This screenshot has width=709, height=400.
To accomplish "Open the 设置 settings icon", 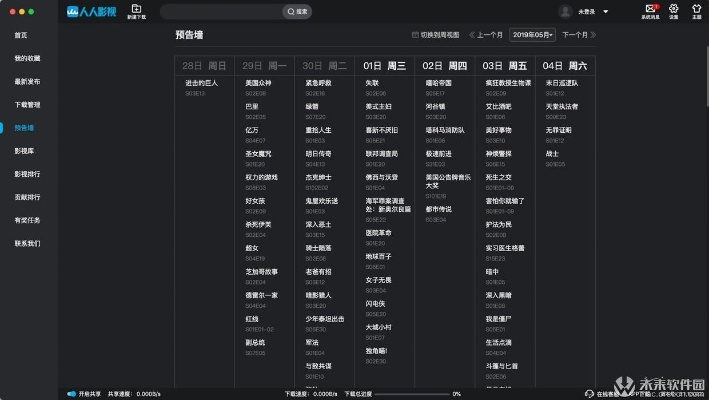I will (x=673, y=9).
